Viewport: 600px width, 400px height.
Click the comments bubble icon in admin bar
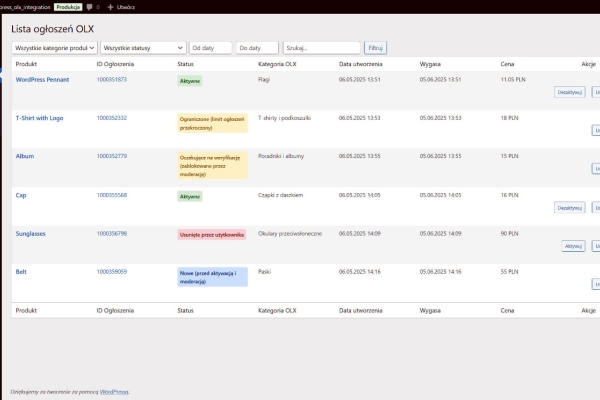(x=90, y=7)
